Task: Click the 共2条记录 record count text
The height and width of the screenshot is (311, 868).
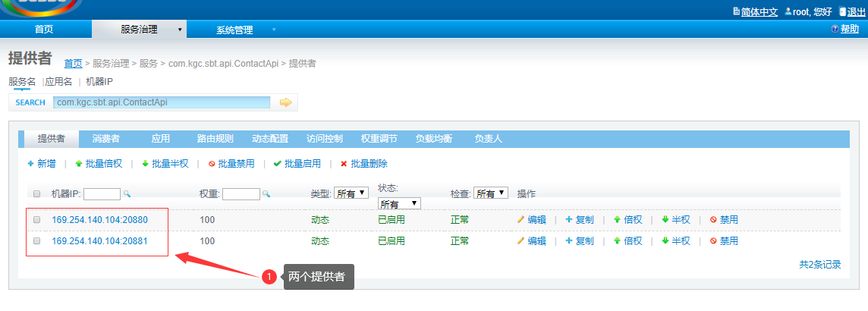Action: click(820, 265)
